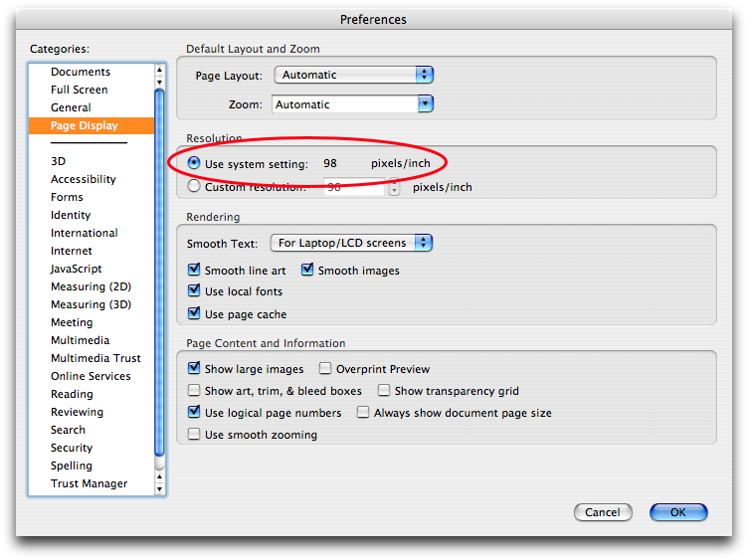The height and width of the screenshot is (560, 748).
Task: Click the Cancel button
Action: pyautogui.click(x=603, y=512)
